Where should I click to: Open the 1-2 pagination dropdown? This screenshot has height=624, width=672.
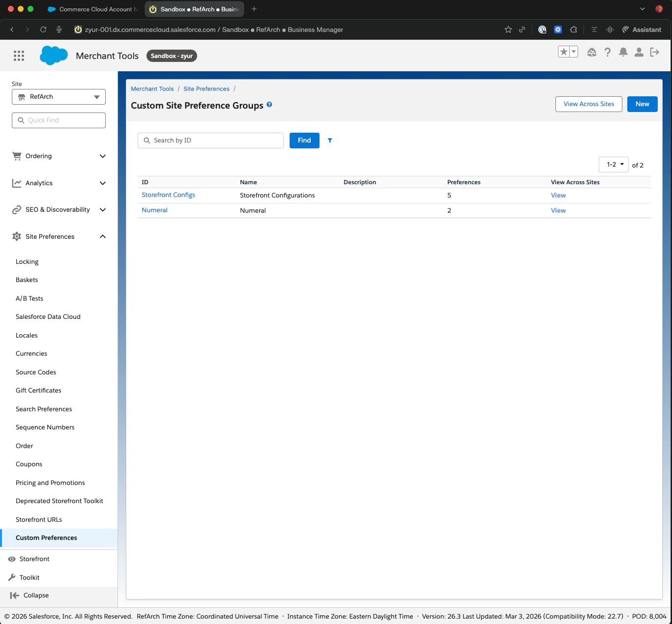[614, 165]
